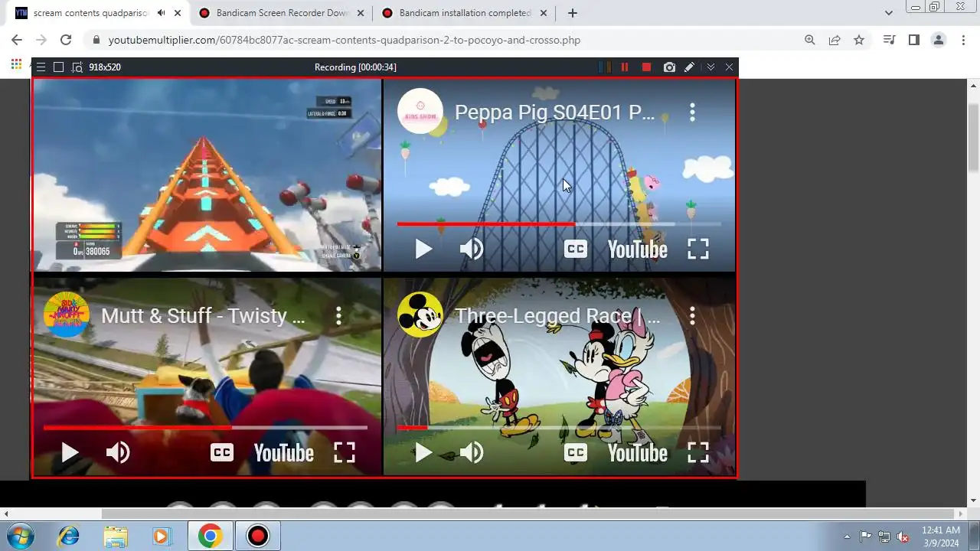This screenshot has height=551, width=980.
Task: Toggle captions on Three-Legged Race video
Action: [576, 452]
